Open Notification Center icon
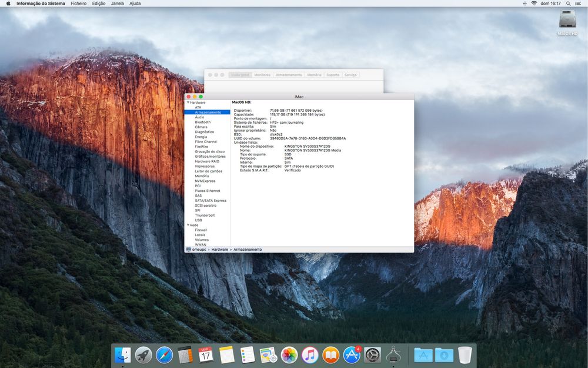Image resolution: width=588 pixels, height=368 pixels. (x=579, y=4)
